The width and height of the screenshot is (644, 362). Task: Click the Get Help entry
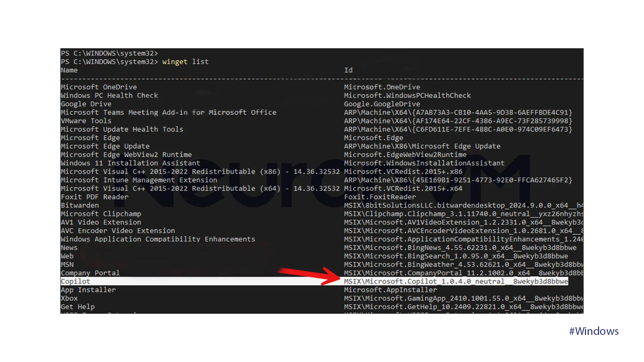(77, 307)
